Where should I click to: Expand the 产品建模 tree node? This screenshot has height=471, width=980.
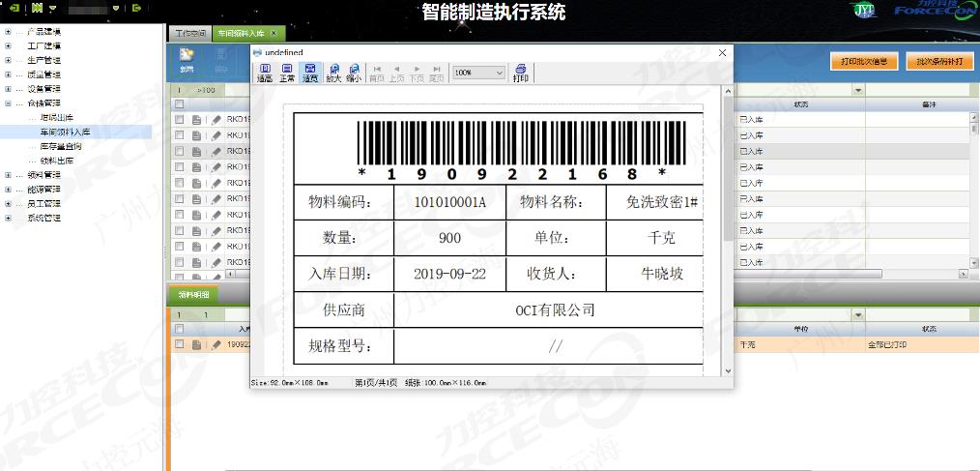click(8, 31)
